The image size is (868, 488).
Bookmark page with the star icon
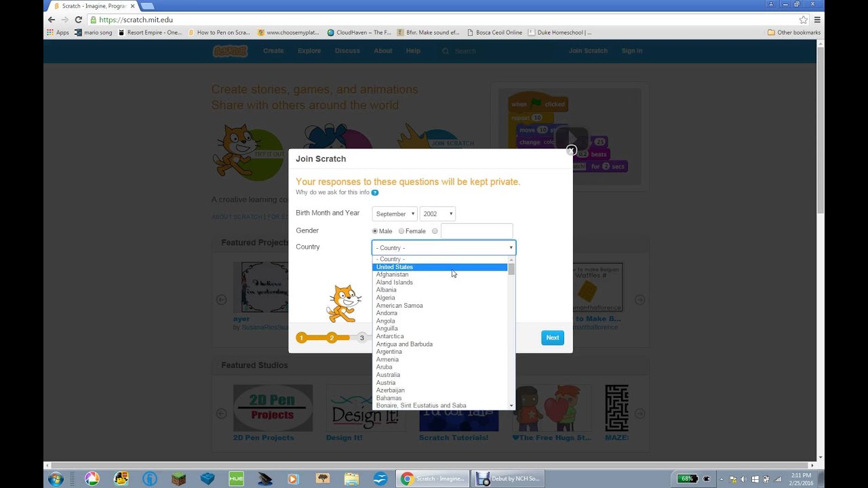(x=804, y=20)
